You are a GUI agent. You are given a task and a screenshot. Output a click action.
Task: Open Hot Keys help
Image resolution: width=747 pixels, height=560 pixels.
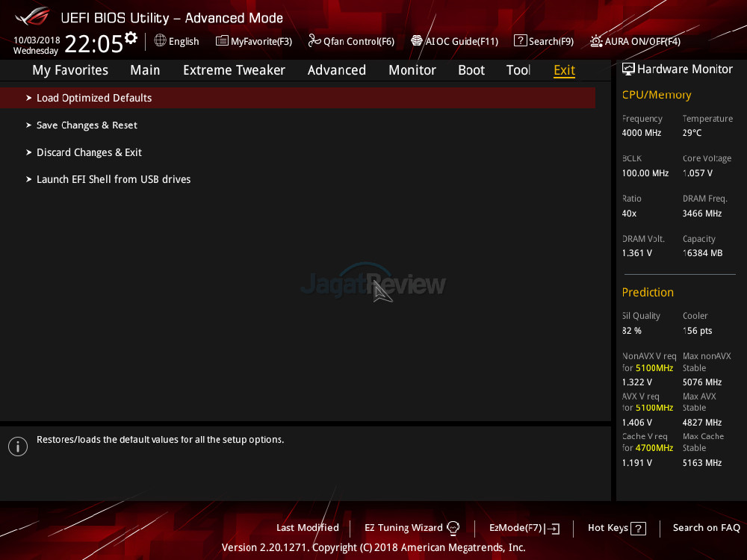[x=608, y=528]
